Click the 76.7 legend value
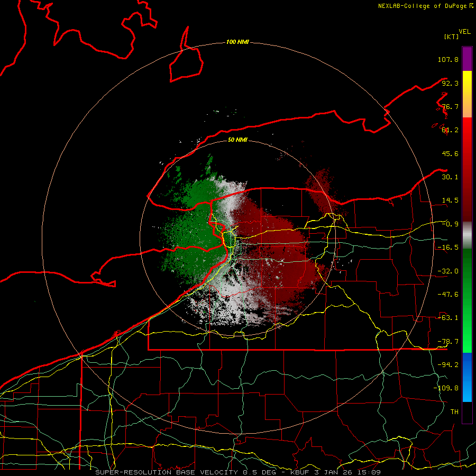Viewport: 476px width, 476px height. click(450, 106)
